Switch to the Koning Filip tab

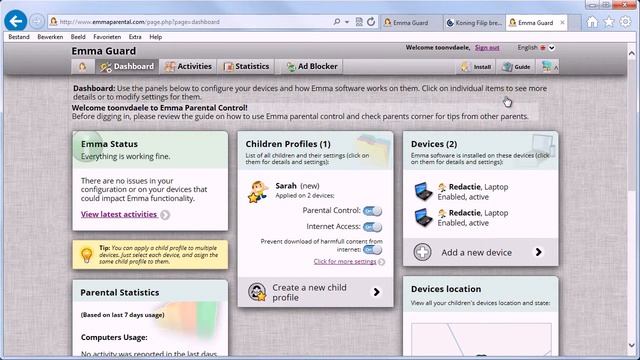pyautogui.click(x=474, y=23)
